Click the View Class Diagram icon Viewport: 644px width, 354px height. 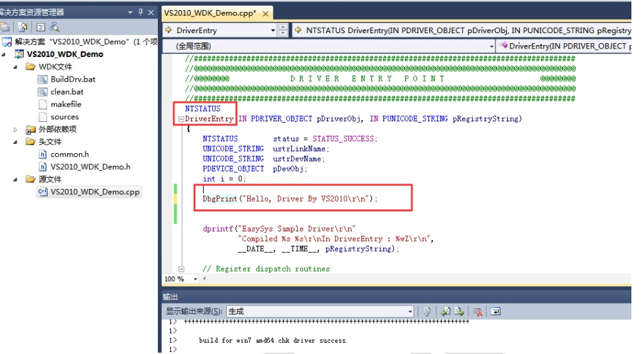click(x=54, y=27)
